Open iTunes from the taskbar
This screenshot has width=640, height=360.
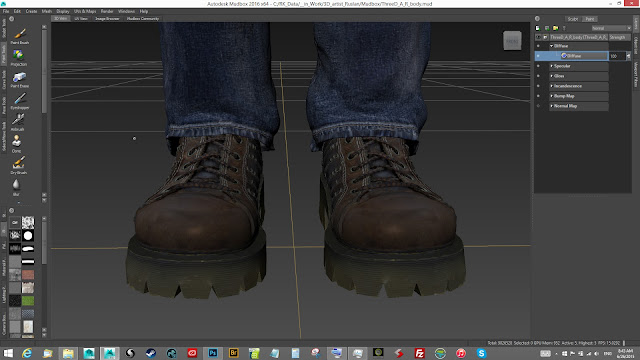tap(461, 353)
